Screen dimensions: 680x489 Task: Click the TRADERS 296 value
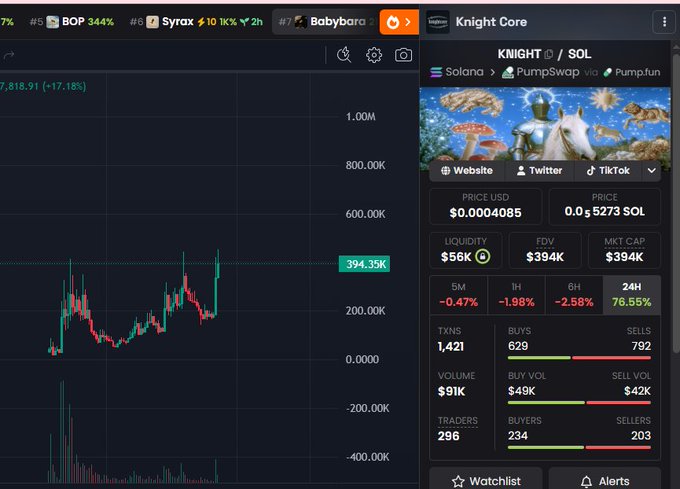click(448, 436)
